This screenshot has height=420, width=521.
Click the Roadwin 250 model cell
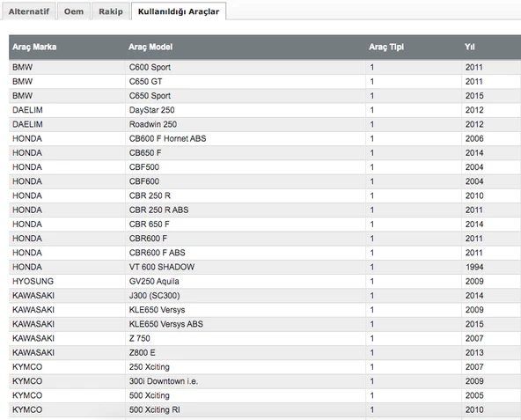pos(246,124)
